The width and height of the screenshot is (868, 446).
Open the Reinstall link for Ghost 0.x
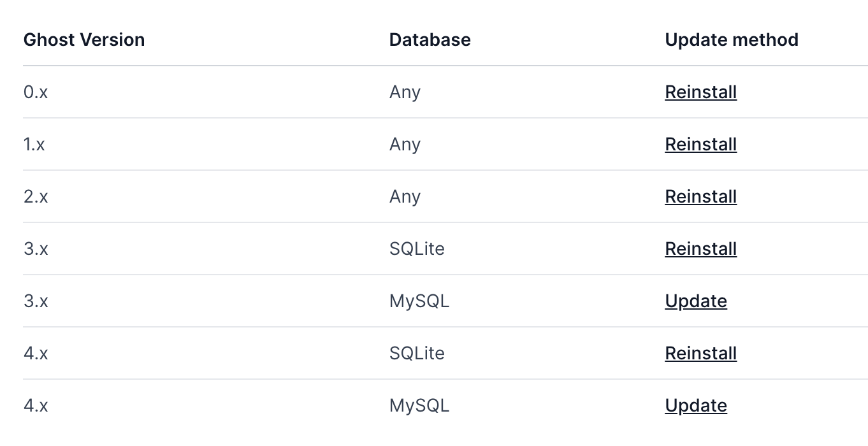(700, 92)
